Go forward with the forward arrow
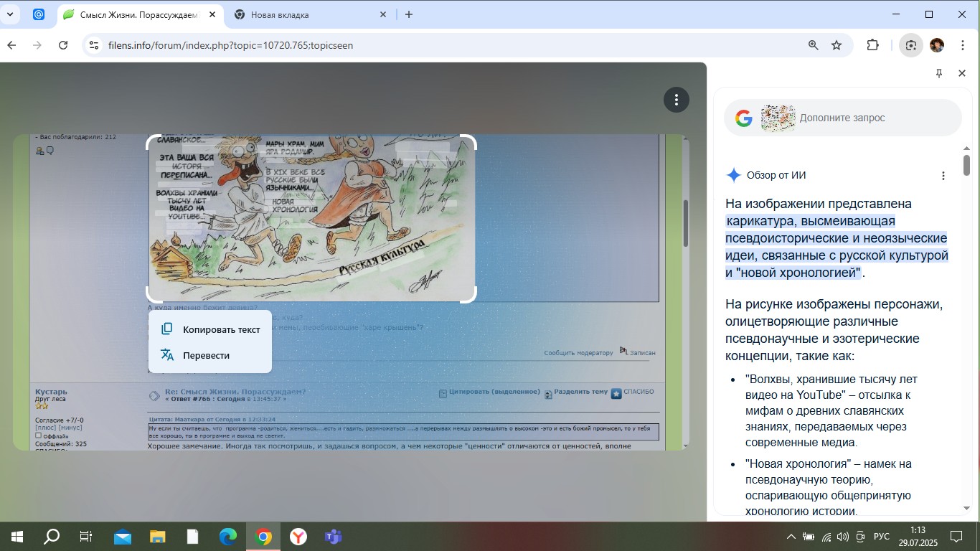Viewport: 980px width, 551px height. [x=37, y=45]
